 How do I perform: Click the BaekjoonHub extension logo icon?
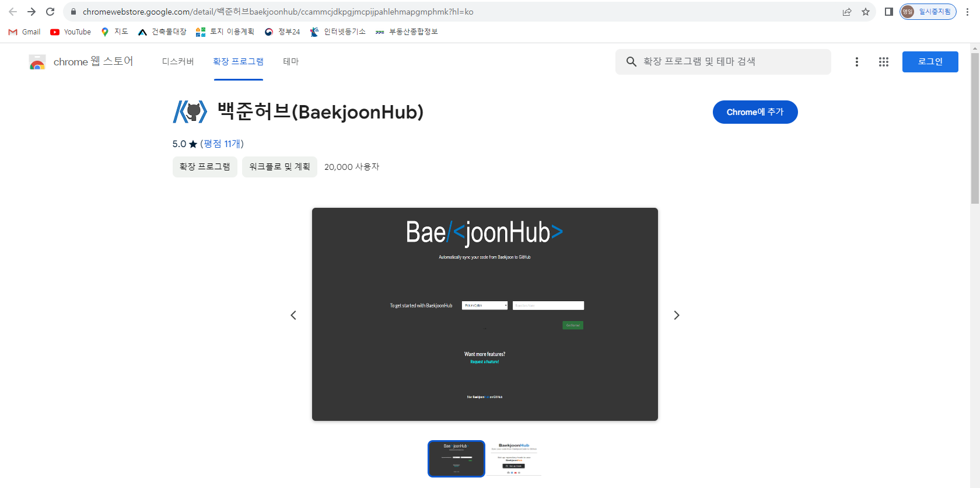click(190, 111)
